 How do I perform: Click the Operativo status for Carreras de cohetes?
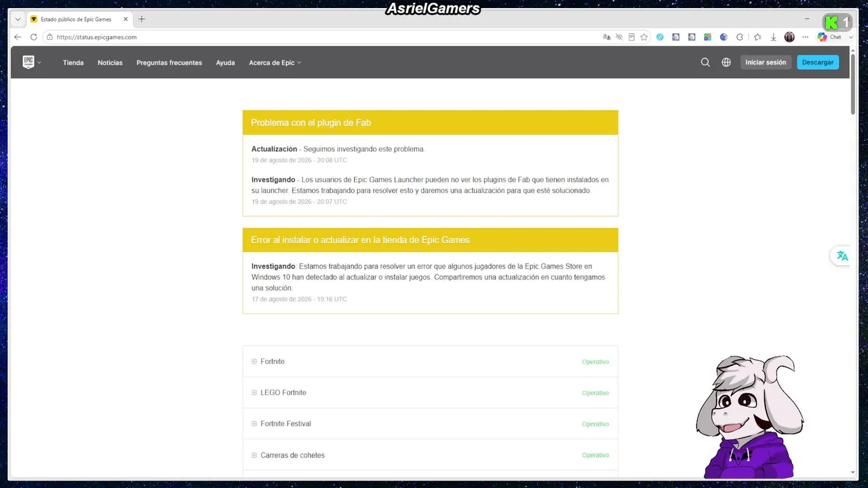coord(595,455)
